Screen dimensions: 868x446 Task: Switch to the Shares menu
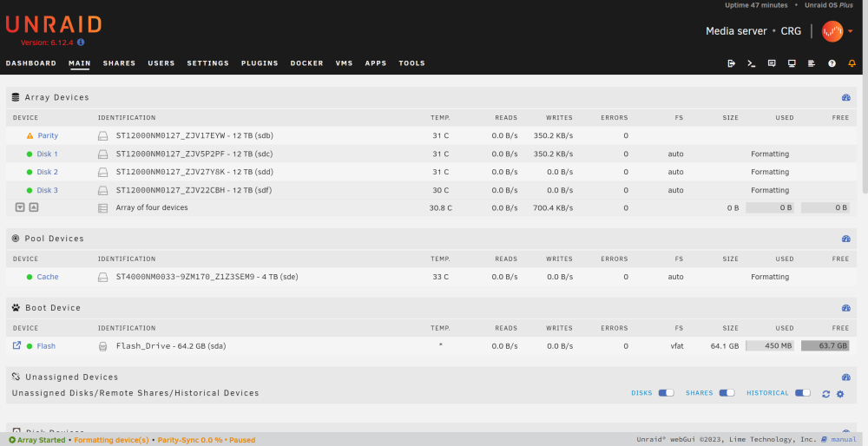119,63
